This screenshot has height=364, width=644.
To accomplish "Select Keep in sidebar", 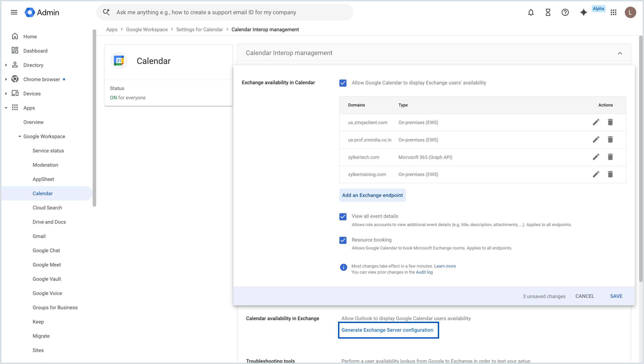I will pos(38,322).
